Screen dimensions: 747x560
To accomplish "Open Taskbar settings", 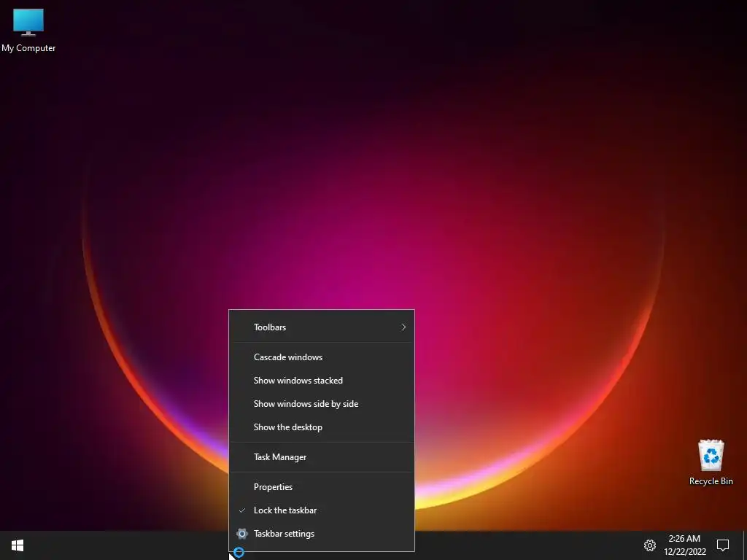I will click(322, 534).
